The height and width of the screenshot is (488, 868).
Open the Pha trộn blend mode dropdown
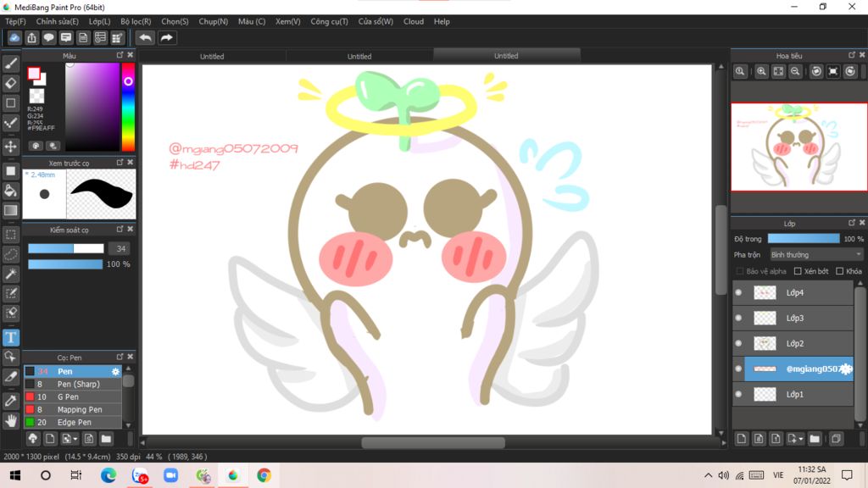[x=816, y=254]
